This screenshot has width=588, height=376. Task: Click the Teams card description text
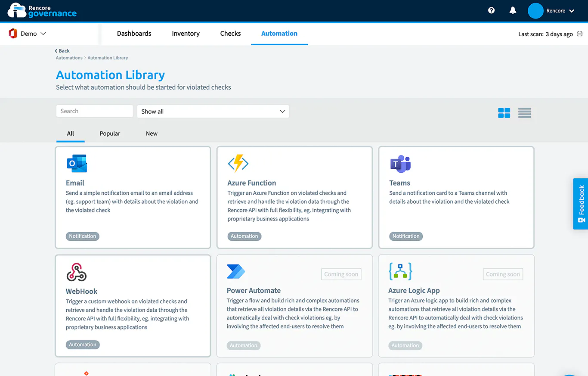point(449,197)
